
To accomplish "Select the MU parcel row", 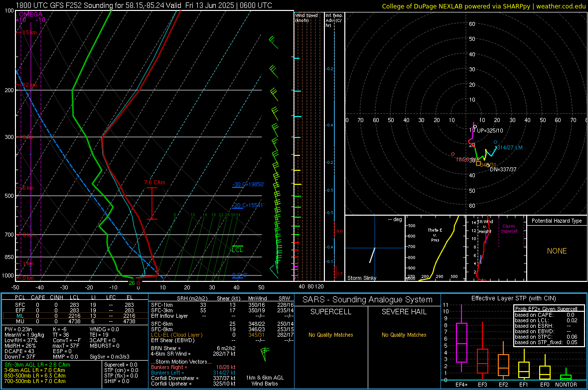I will tap(74, 321).
